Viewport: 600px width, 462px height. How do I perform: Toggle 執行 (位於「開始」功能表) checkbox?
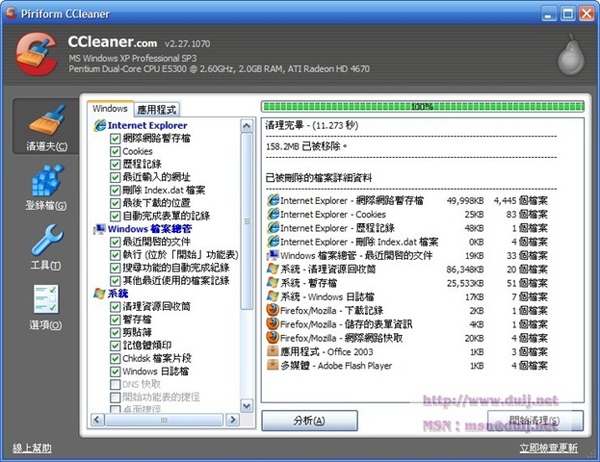pos(115,255)
